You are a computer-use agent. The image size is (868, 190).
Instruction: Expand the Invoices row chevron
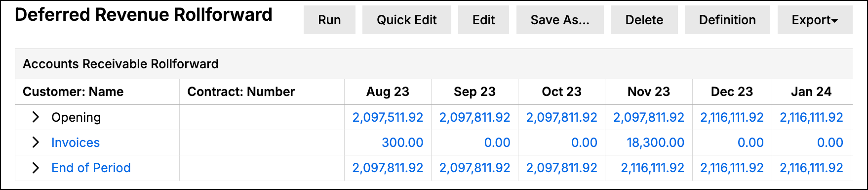click(x=36, y=142)
